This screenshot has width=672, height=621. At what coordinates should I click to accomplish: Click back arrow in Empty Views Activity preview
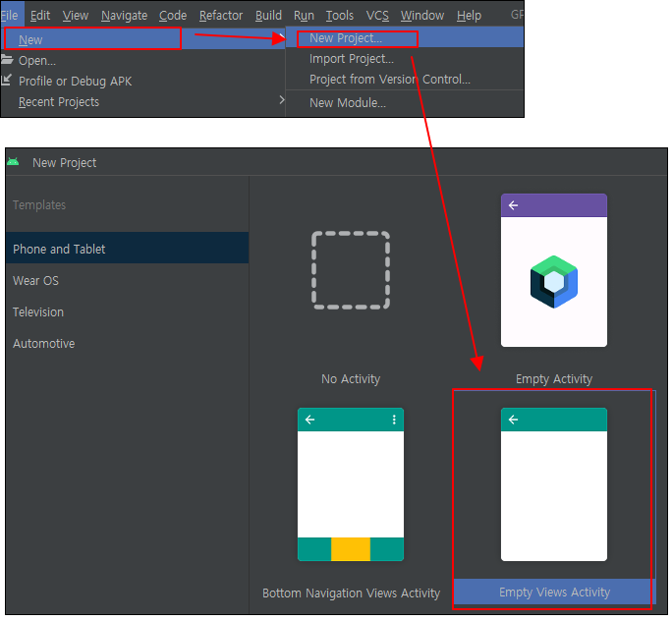513,420
